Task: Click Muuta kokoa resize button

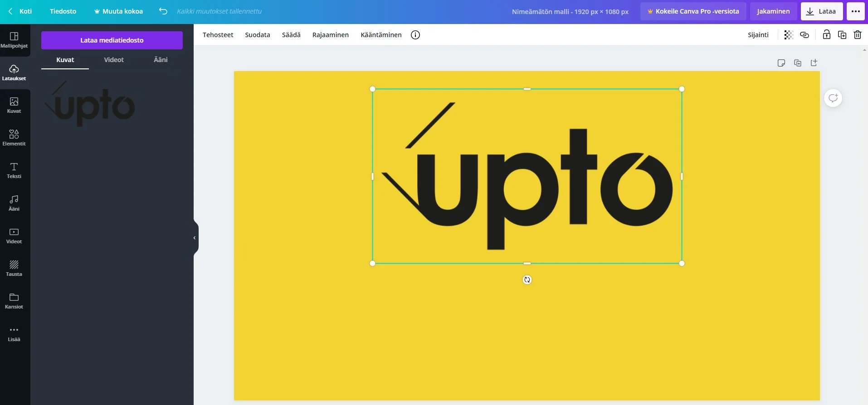Action: tap(118, 11)
